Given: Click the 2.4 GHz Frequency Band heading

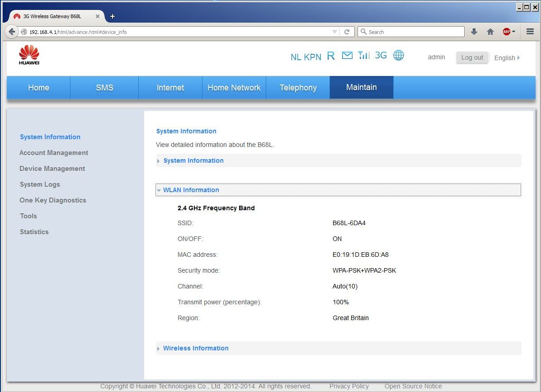Looking at the screenshot, I should click(216, 208).
